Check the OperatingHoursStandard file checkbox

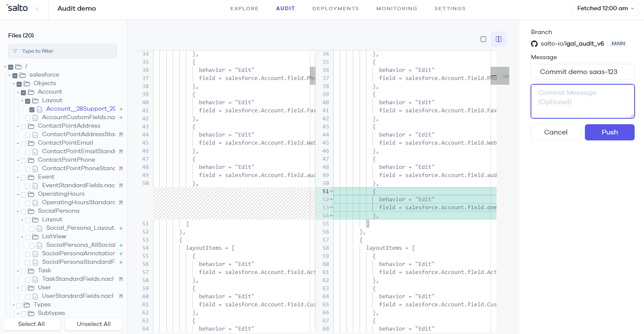click(x=28, y=203)
